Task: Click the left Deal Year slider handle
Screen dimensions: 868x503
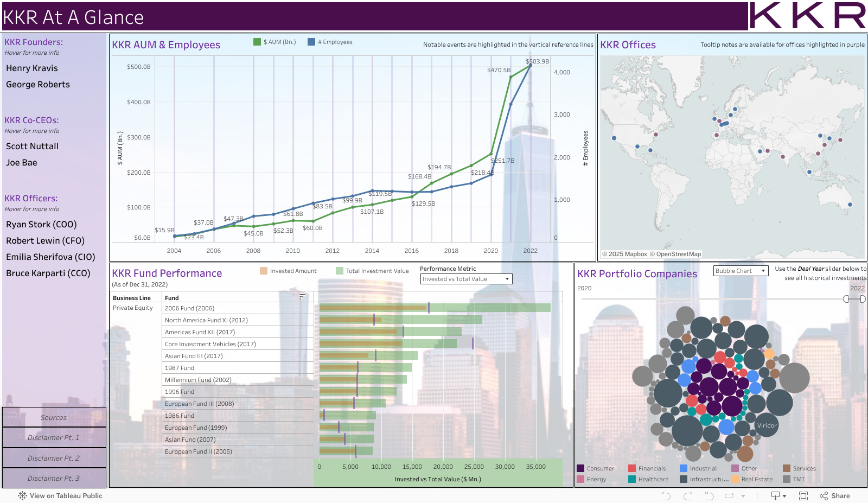Action: coord(846,299)
